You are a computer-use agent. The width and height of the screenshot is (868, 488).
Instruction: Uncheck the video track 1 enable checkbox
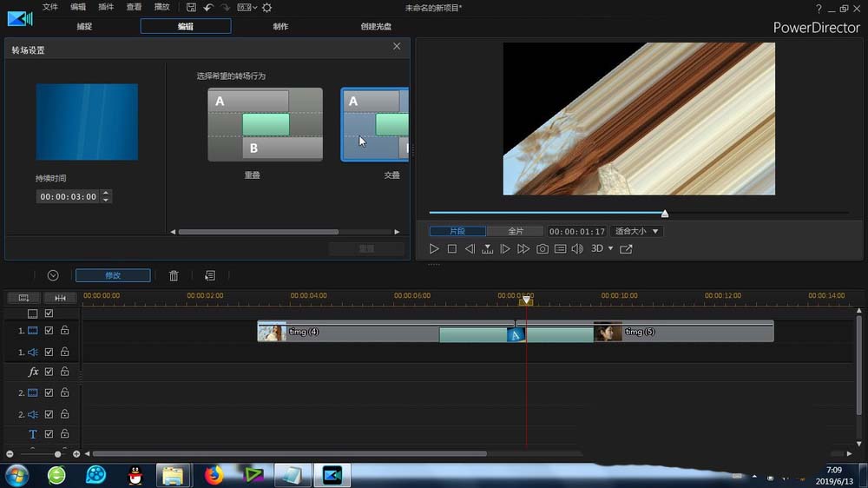click(49, 331)
